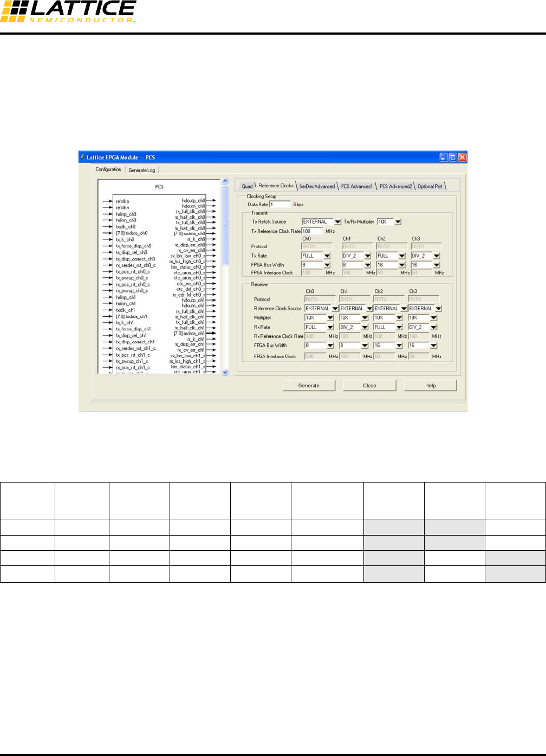This screenshot has height=756, width=546.
Task: Click the txclk_ch0 port label
Action: pyautogui.click(x=126, y=227)
